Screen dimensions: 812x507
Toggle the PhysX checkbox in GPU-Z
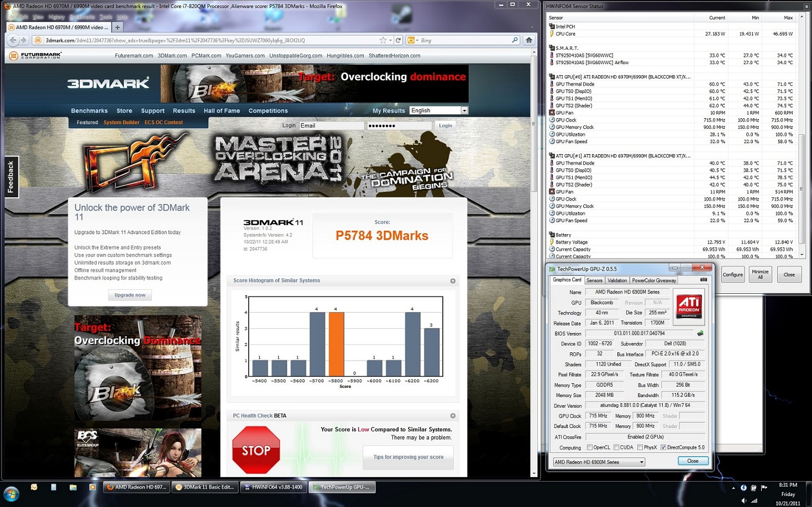(x=640, y=447)
